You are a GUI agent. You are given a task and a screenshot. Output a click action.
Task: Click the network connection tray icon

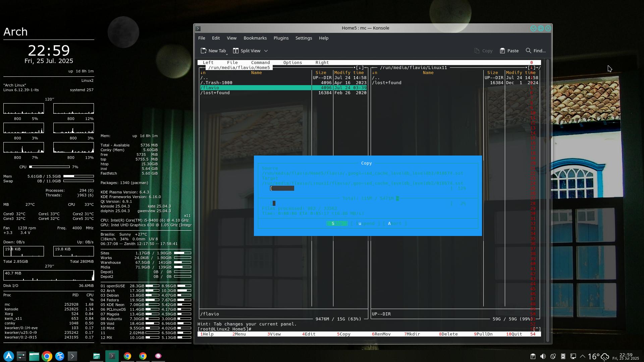[x=573, y=356]
